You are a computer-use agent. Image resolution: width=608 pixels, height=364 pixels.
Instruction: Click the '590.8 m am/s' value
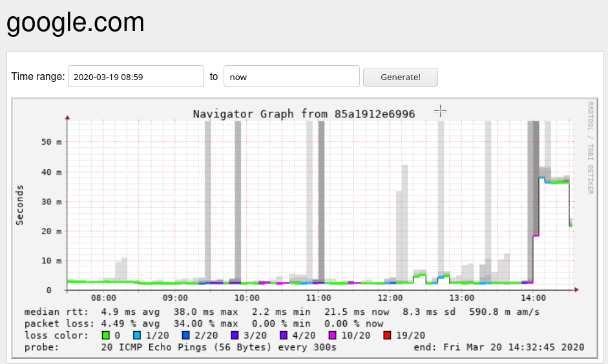[x=504, y=312]
